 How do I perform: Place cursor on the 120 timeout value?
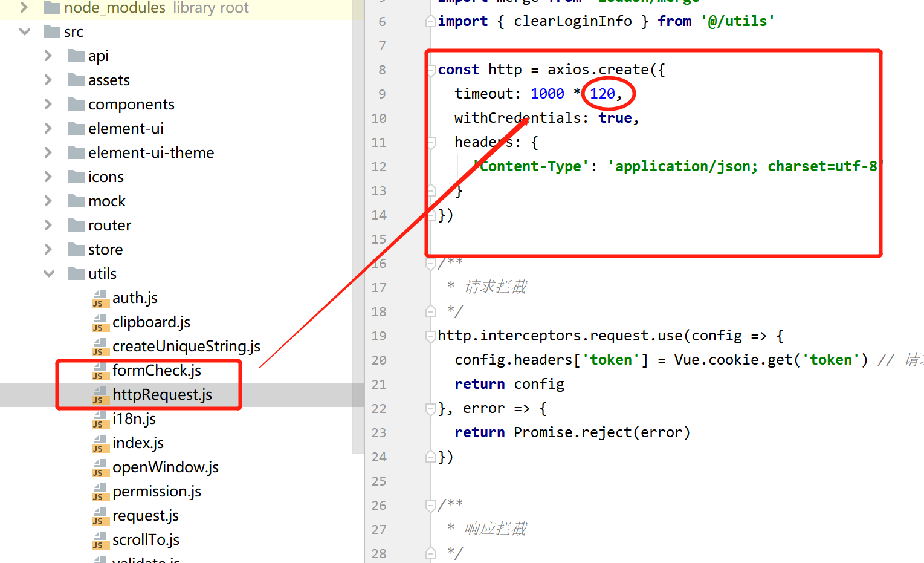(603, 94)
